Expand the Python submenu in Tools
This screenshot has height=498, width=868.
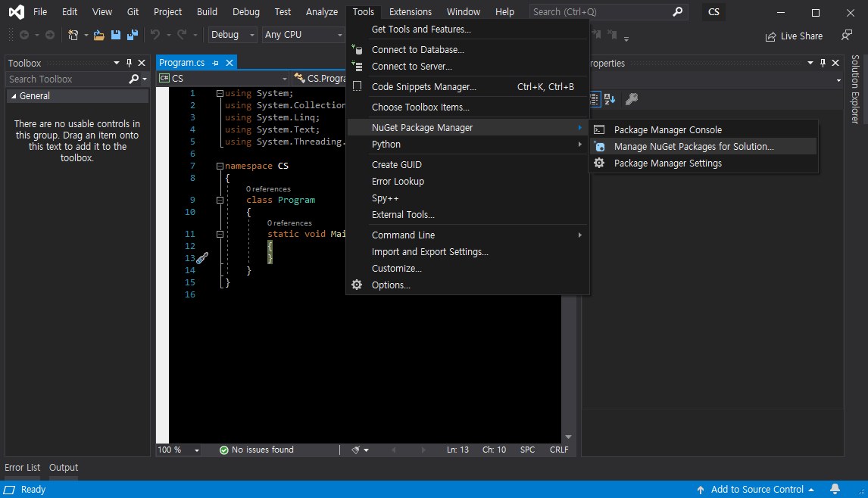point(468,145)
